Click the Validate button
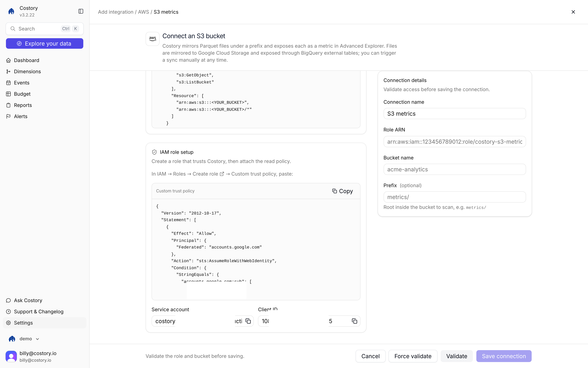The height and width of the screenshot is (368, 588). click(457, 356)
